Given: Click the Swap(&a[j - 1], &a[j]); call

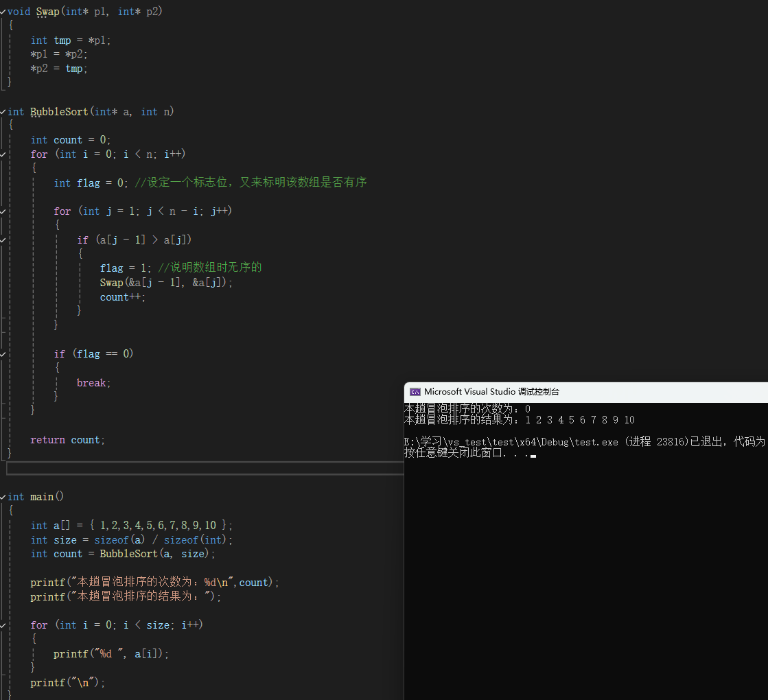Looking at the screenshot, I should [166, 283].
